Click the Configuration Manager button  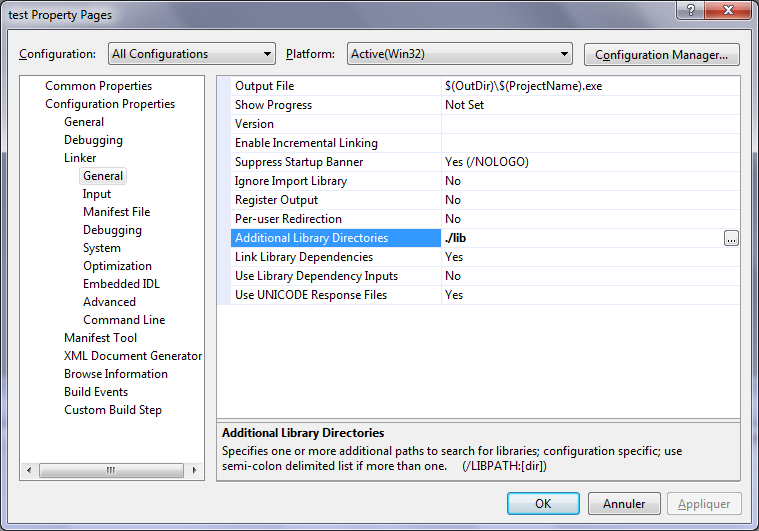point(661,54)
